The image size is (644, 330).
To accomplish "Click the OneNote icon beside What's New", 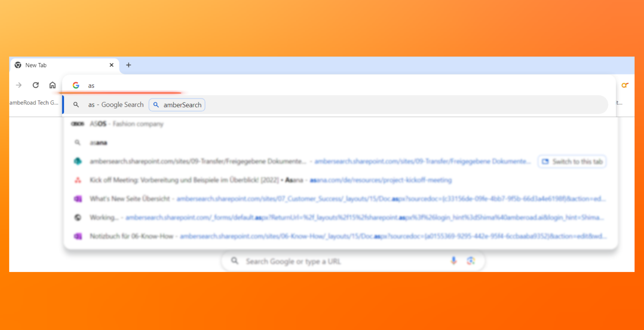I will pos(78,199).
